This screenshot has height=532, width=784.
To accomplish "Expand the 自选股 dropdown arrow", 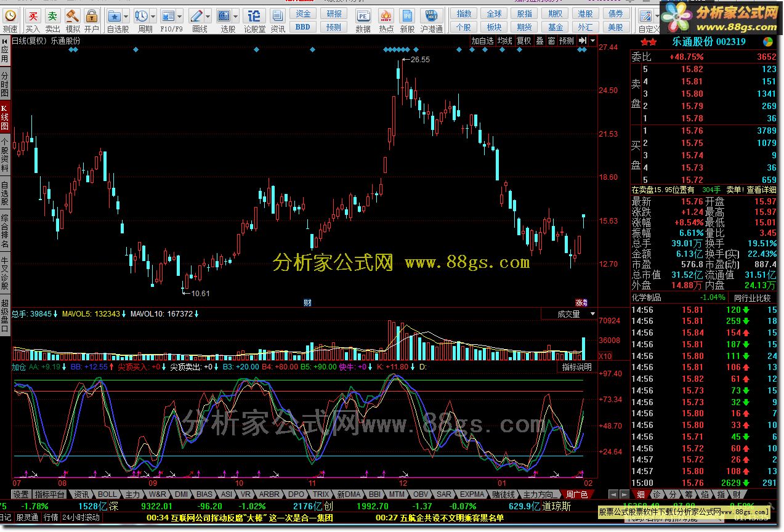I will [126, 17].
